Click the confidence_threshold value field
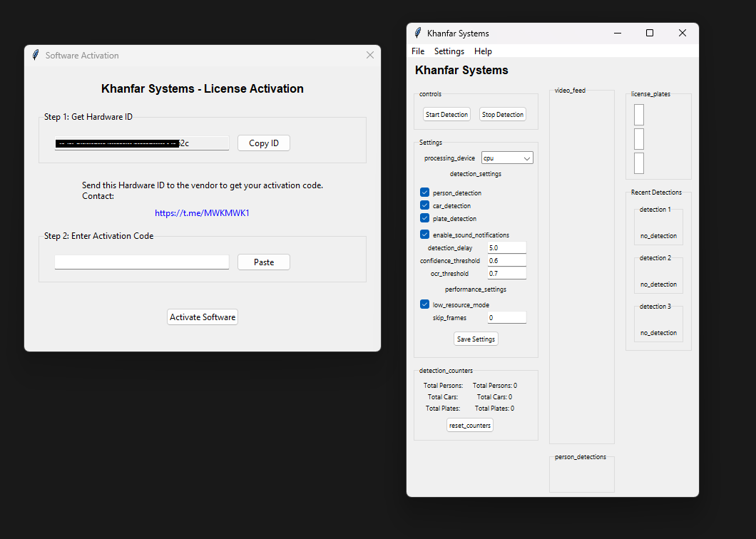Image resolution: width=756 pixels, height=539 pixels. pos(506,260)
